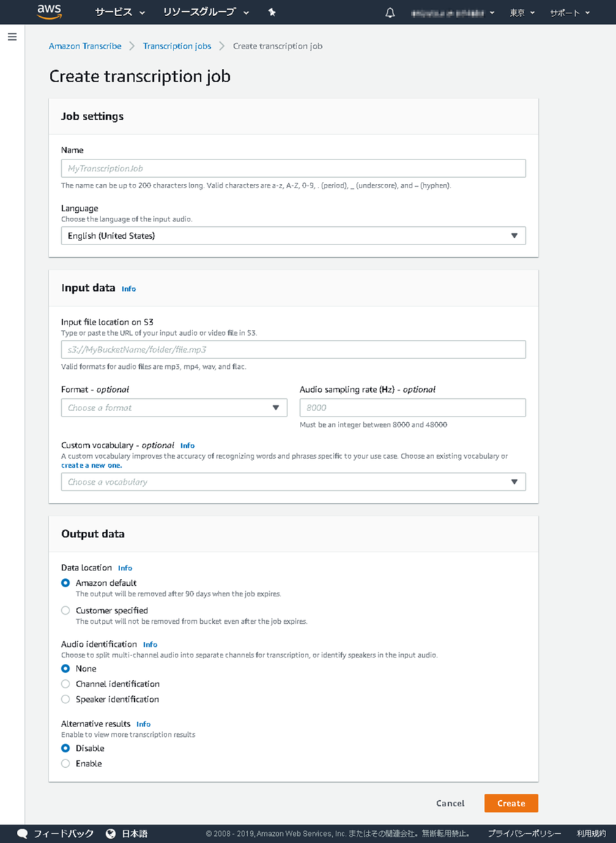Expand the リソースグループ menu
The width and height of the screenshot is (616, 843).
(x=206, y=13)
